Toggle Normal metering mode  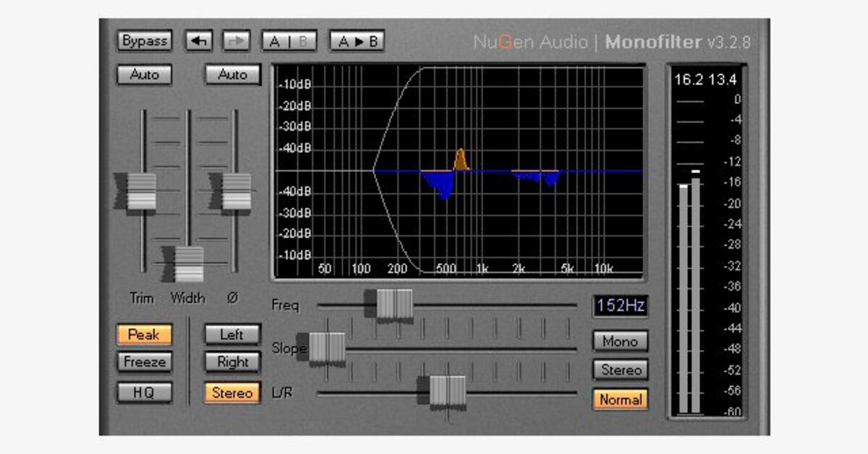pyautogui.click(x=620, y=399)
